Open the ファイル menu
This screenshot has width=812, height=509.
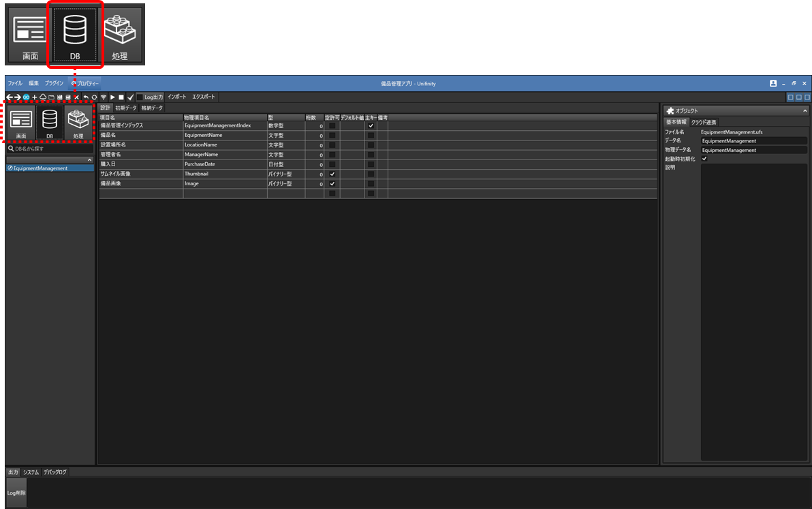point(14,83)
